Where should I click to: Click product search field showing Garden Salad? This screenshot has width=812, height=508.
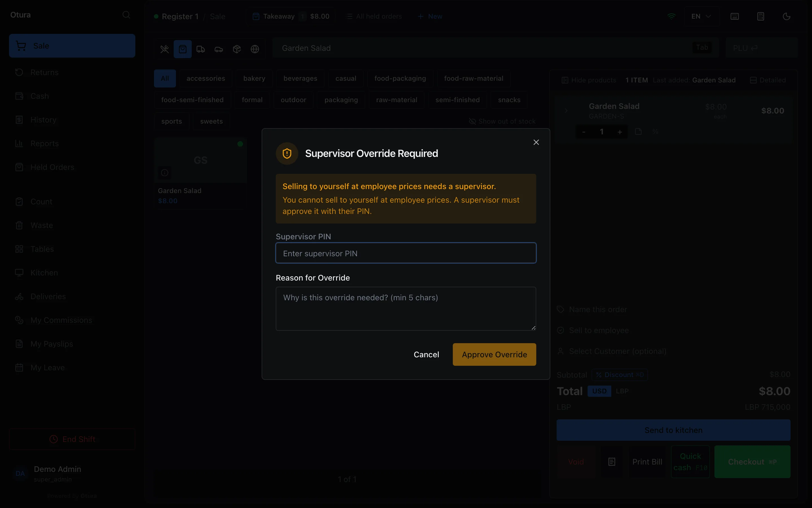495,48
